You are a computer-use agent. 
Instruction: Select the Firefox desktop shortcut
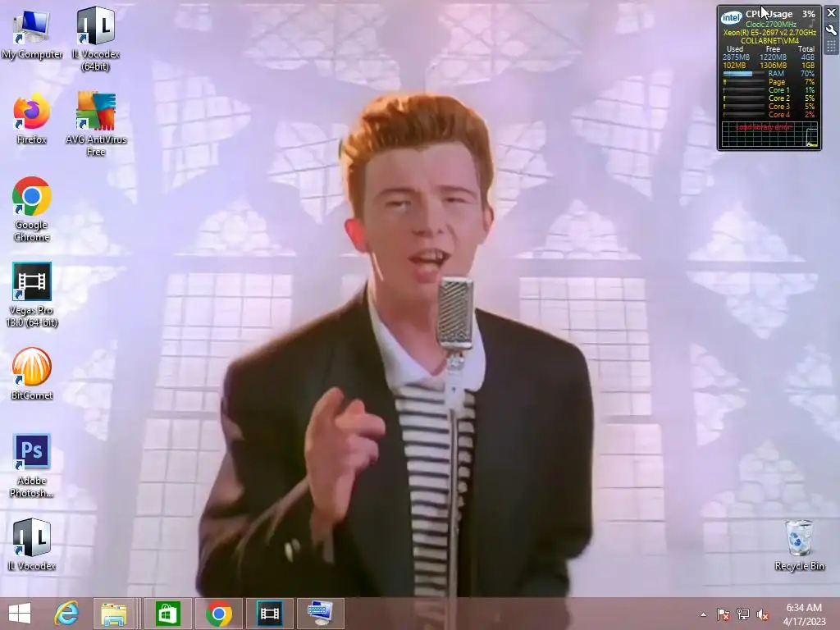click(32, 118)
